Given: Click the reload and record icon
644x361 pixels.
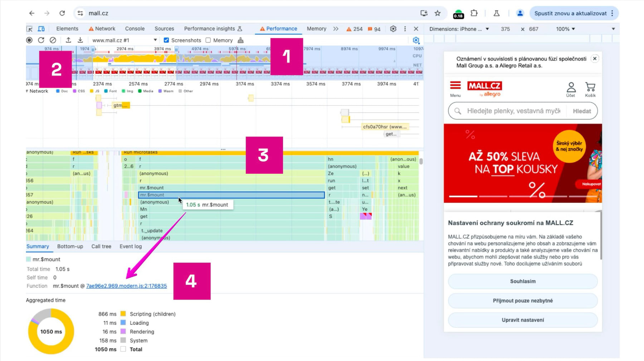Looking at the screenshot, I should coord(41,40).
